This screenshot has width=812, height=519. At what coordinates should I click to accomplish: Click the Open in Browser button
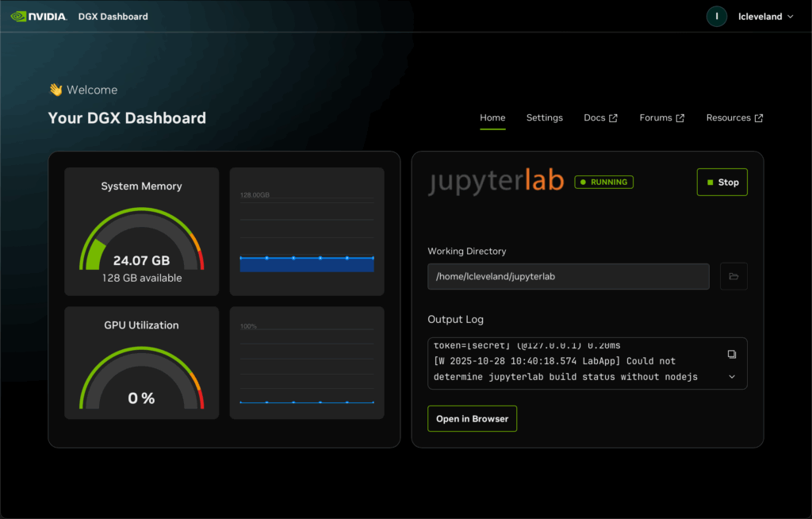click(472, 418)
